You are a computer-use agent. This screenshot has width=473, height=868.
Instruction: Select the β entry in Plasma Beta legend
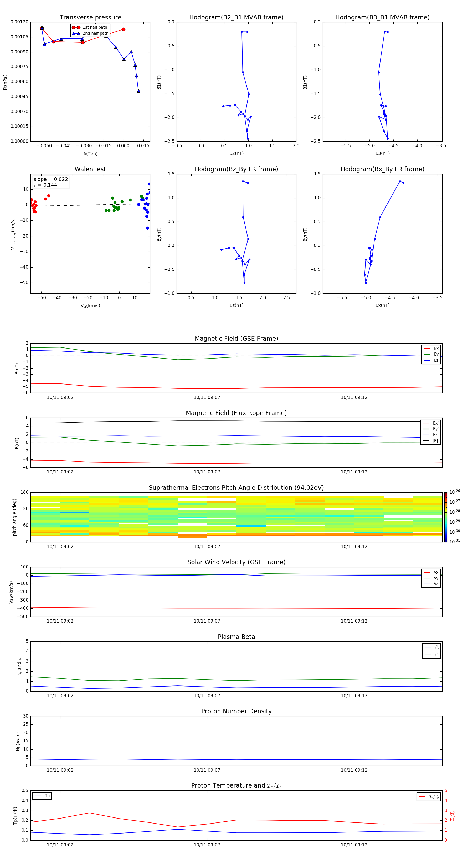point(431,654)
